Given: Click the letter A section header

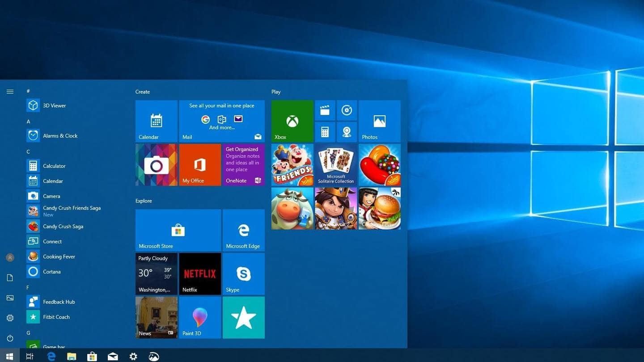Looking at the screenshot, I should tap(28, 122).
